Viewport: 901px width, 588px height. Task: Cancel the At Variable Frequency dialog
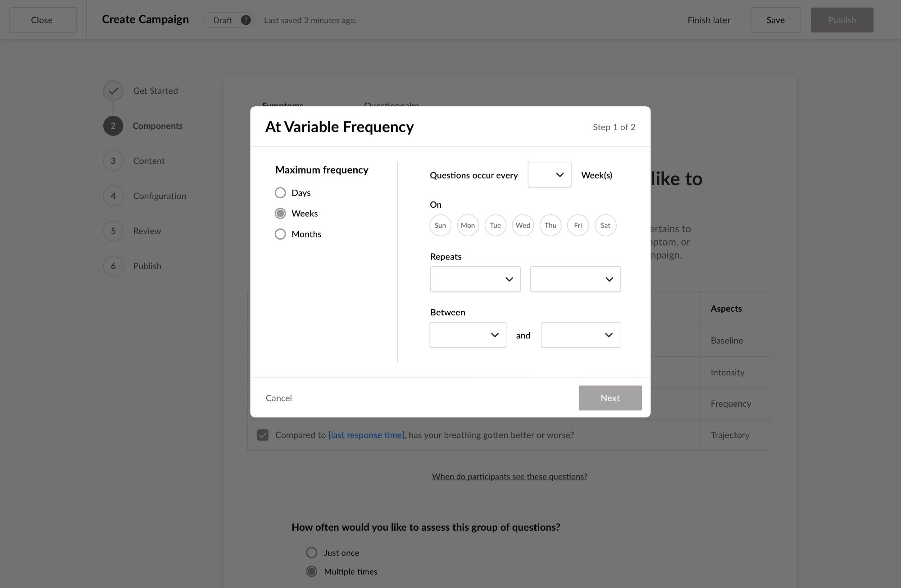(279, 398)
